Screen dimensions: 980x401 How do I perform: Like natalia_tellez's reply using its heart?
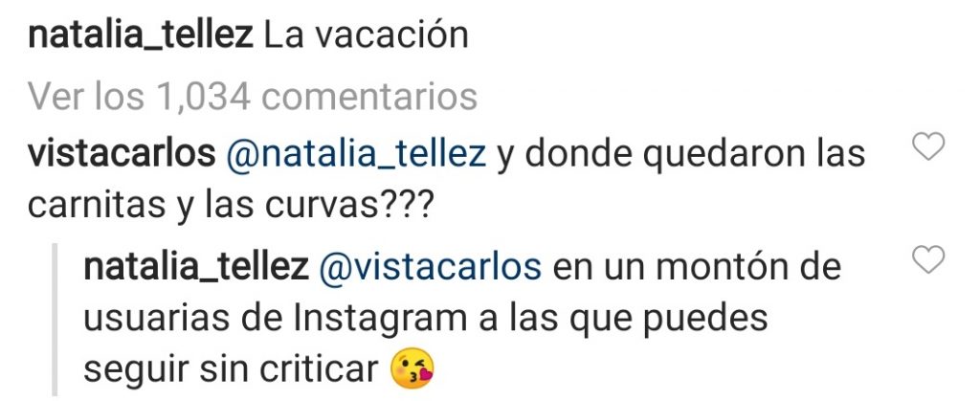[x=928, y=259]
